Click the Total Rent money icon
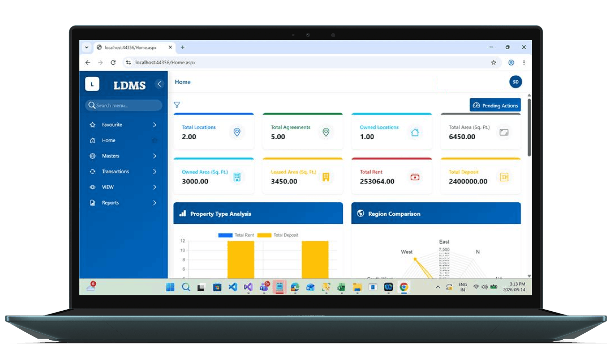This screenshot has height=364, width=610. 415,177
